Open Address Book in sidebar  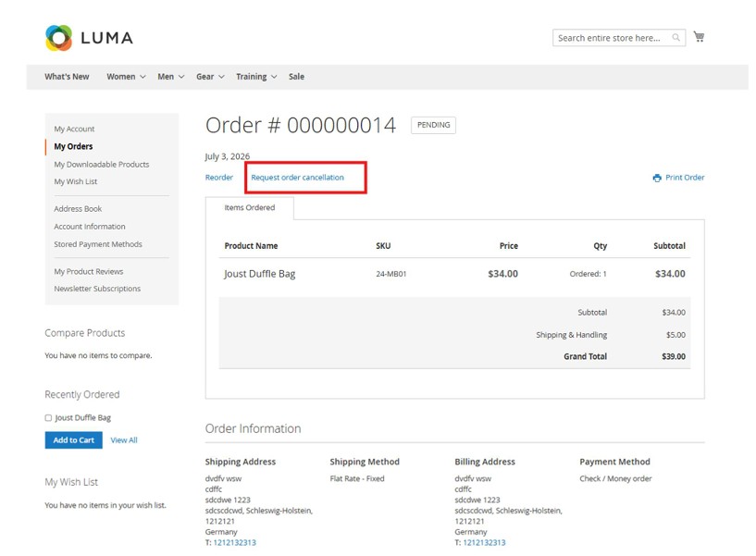pyautogui.click(x=78, y=209)
